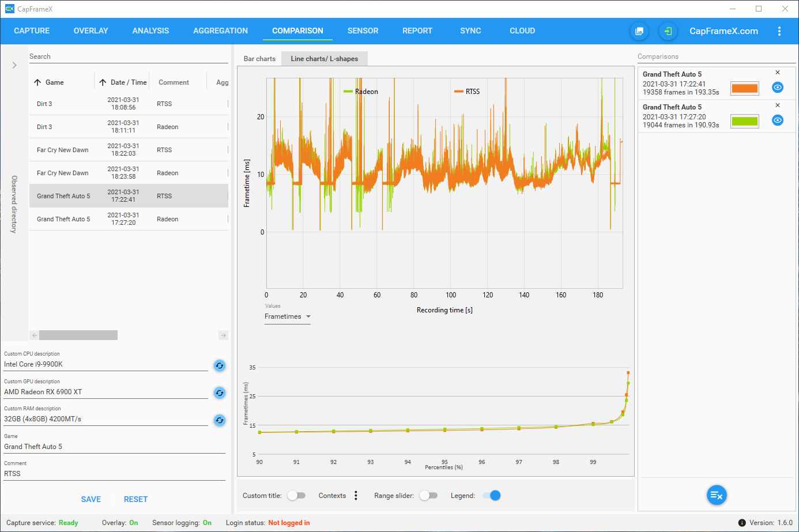Expand the Observed directory panel
Screen dimensions: 799x532
(14, 65)
